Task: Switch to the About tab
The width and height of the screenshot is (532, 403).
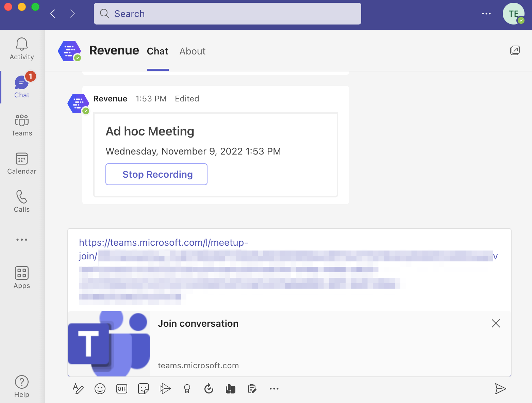Action: tap(193, 51)
